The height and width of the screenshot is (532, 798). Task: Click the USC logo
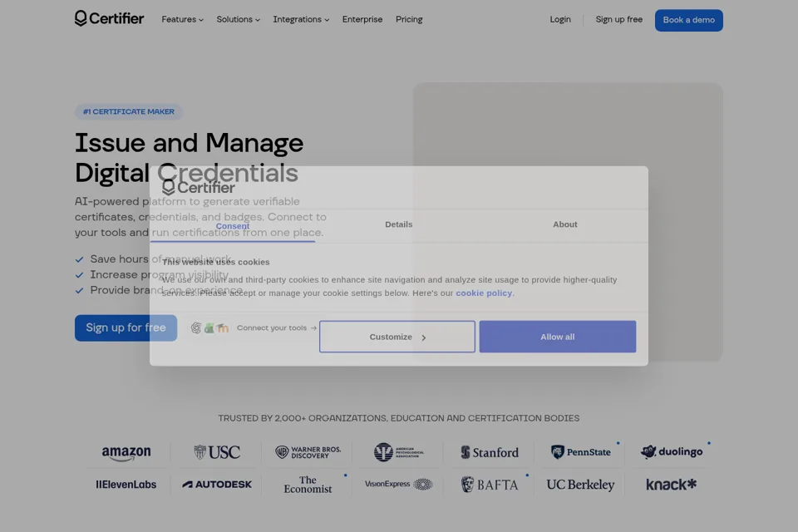tap(217, 452)
